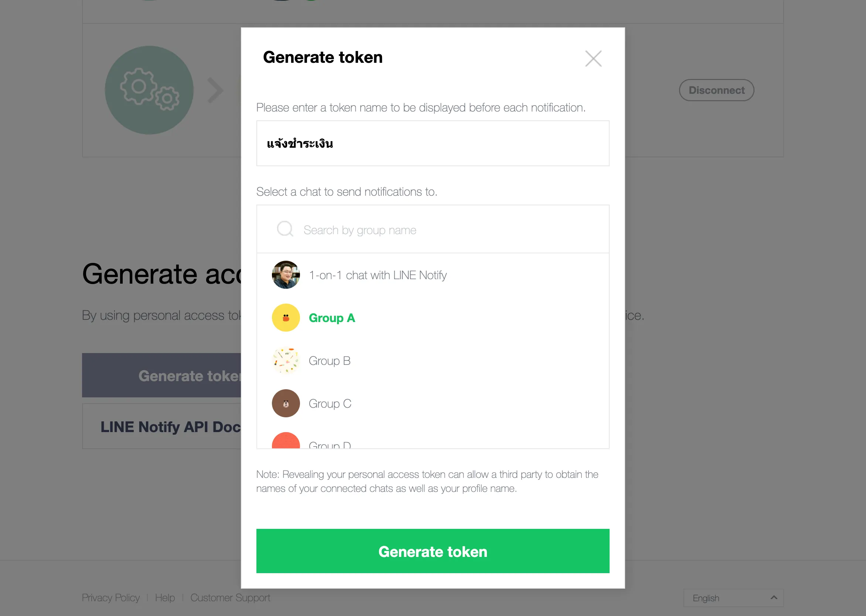Click the Group B patterned avatar icon
This screenshot has height=616, width=866.
pos(285,361)
